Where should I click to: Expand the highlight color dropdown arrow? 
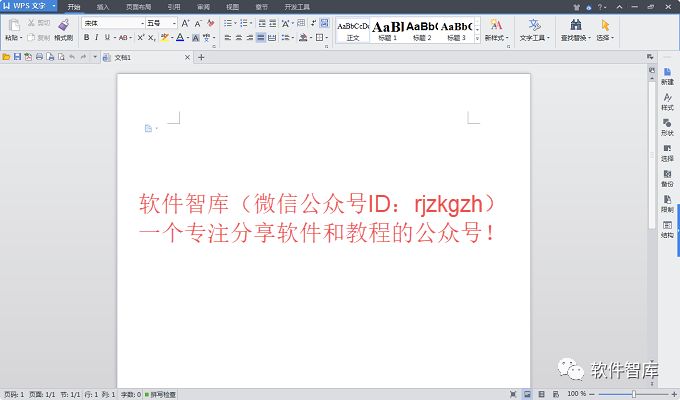(172, 38)
